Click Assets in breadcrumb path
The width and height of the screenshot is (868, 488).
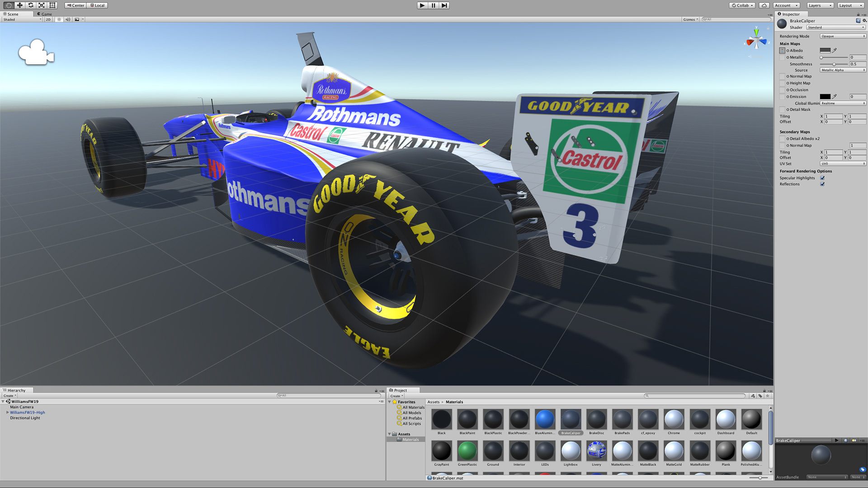click(433, 402)
